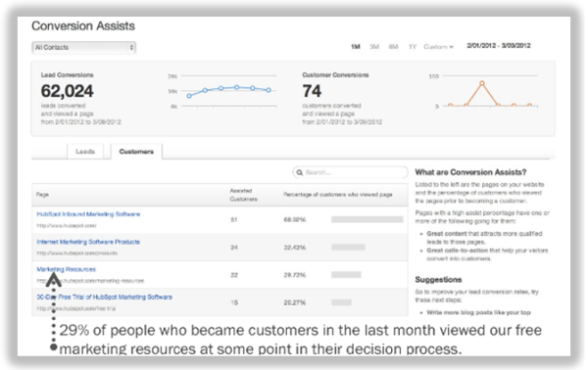Image resolution: width=588 pixels, height=370 pixels.
Task: Select the 3M time range
Action: [x=374, y=47]
